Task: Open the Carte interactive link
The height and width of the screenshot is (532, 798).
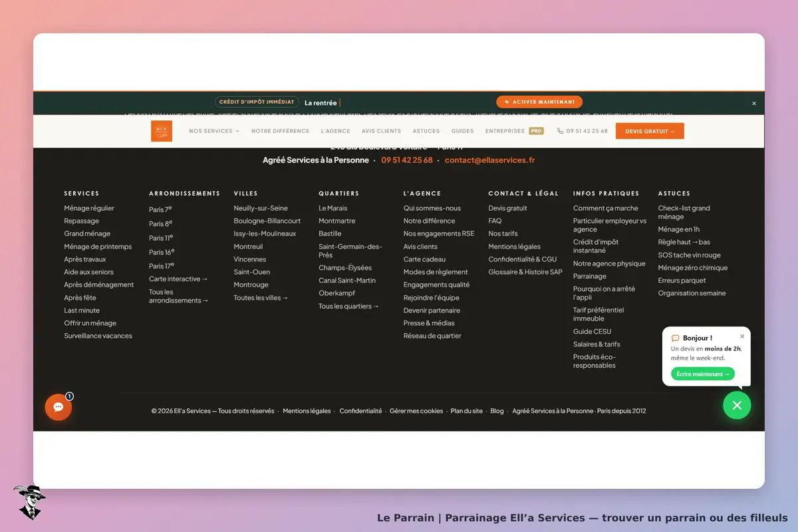Action: click(x=178, y=279)
